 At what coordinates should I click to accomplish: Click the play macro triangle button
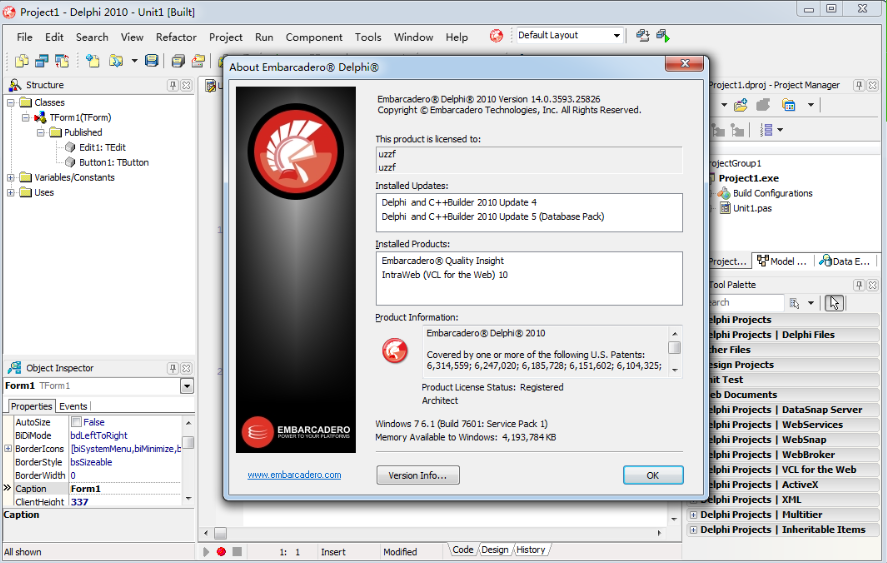[x=205, y=551]
